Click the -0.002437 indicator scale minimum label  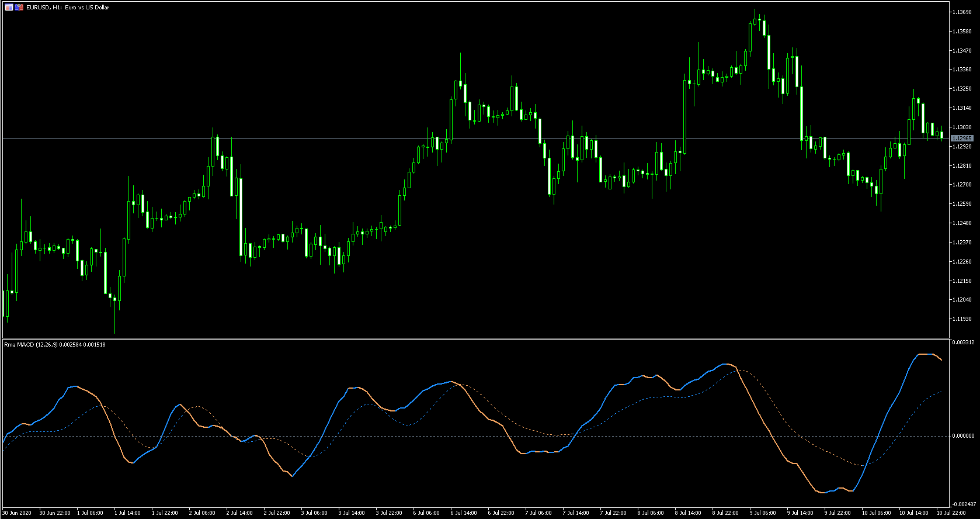[x=964, y=504]
